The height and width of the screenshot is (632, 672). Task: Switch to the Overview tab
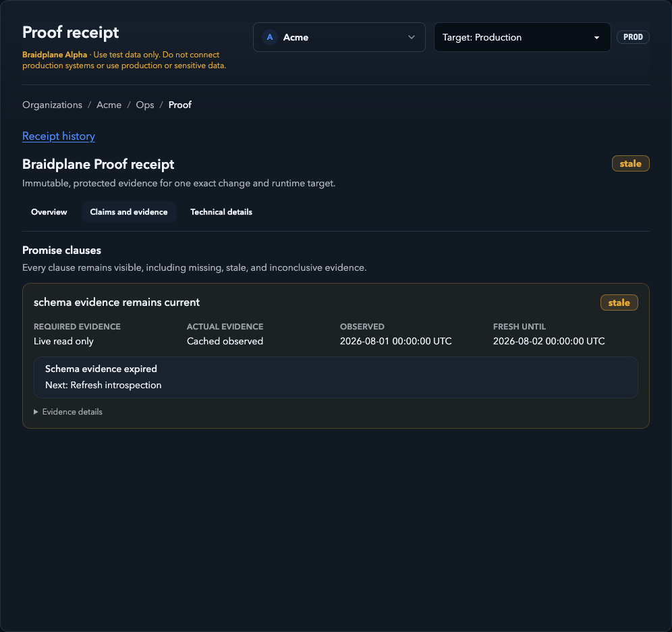(x=49, y=212)
